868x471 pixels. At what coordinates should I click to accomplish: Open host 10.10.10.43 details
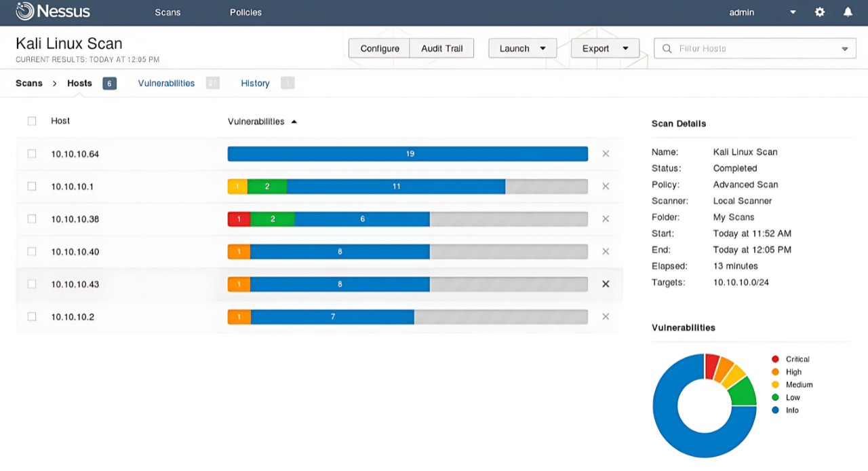coord(75,284)
